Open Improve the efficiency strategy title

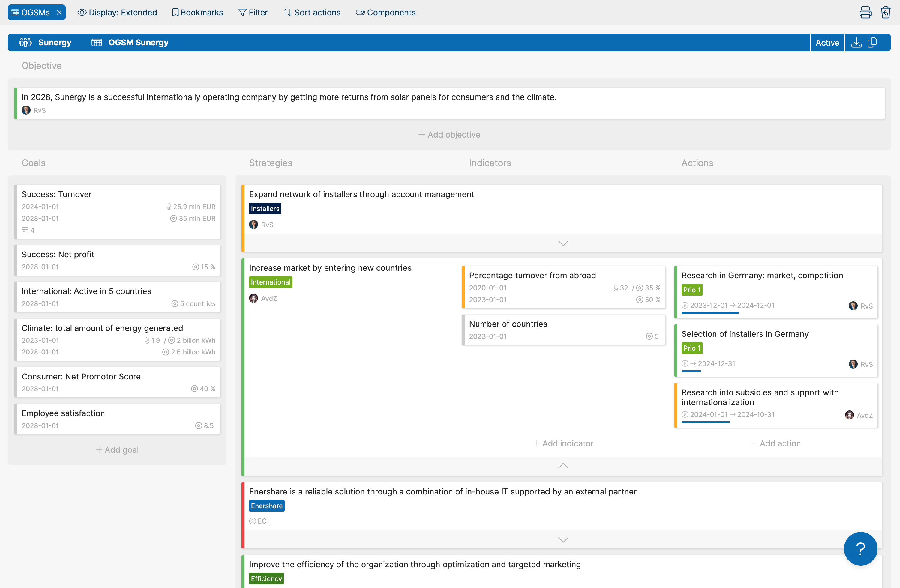click(x=415, y=565)
